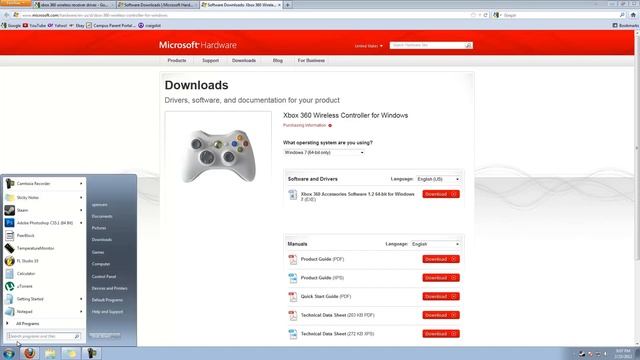This screenshot has width=640, height=360.
Task: Open a new browser tab
Action: pos(288,5)
